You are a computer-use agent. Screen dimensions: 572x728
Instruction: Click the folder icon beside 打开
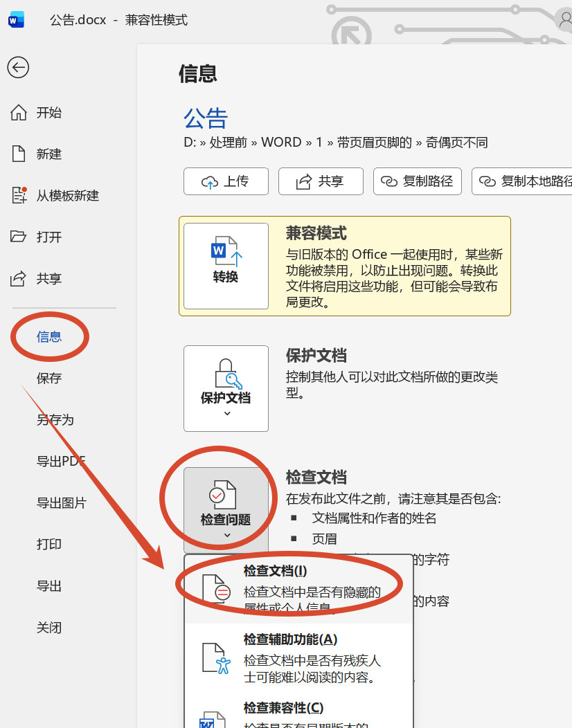18,236
